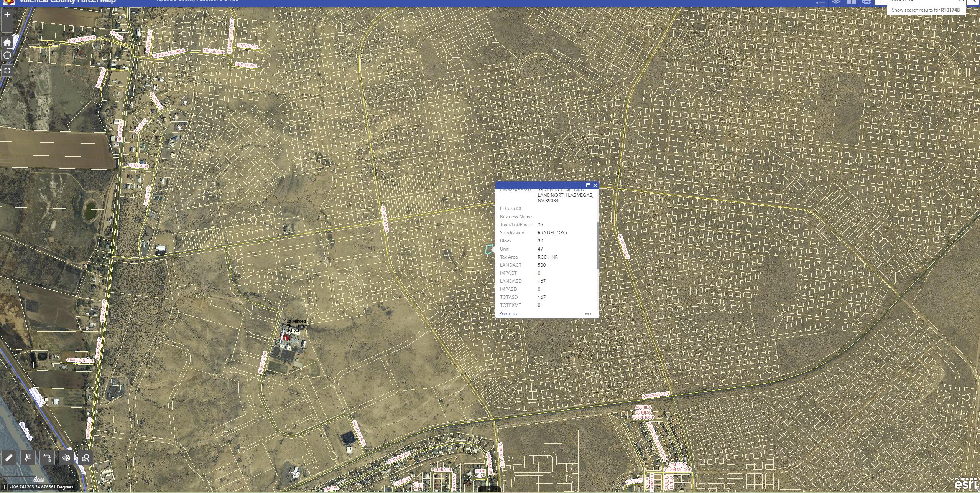Open the A to B directions tool
Viewport: 980px width, 493px height.
(x=47, y=457)
